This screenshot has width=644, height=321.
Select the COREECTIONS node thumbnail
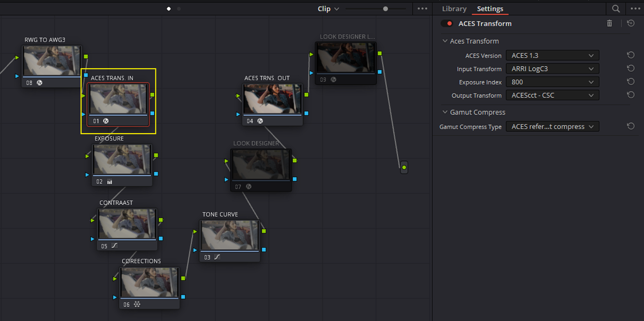point(150,282)
